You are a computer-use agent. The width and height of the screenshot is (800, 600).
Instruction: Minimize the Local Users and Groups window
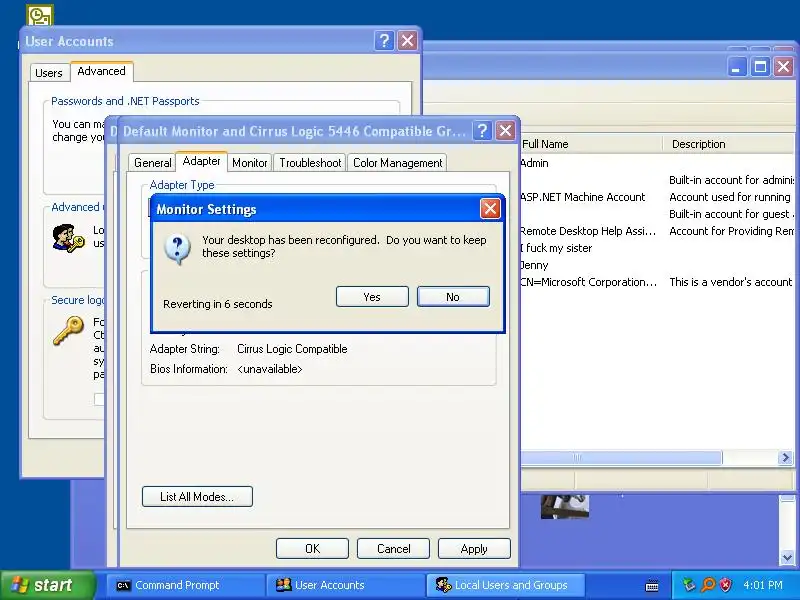click(x=736, y=67)
